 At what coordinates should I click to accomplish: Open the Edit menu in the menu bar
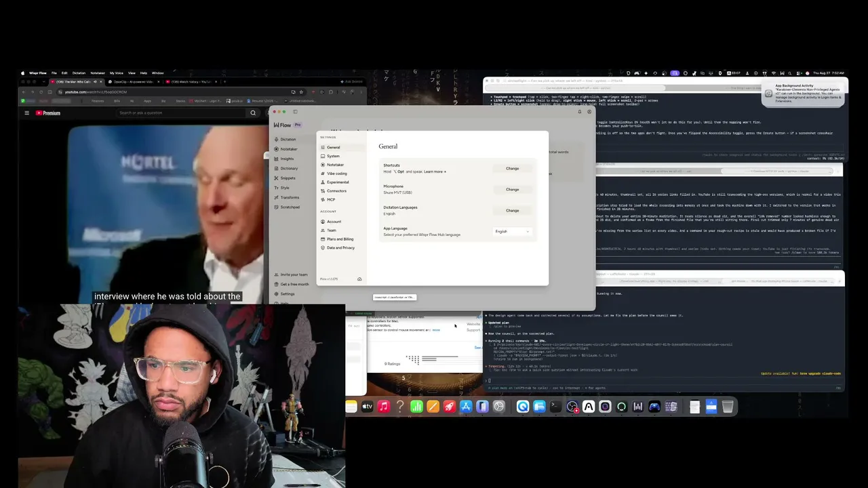point(64,73)
